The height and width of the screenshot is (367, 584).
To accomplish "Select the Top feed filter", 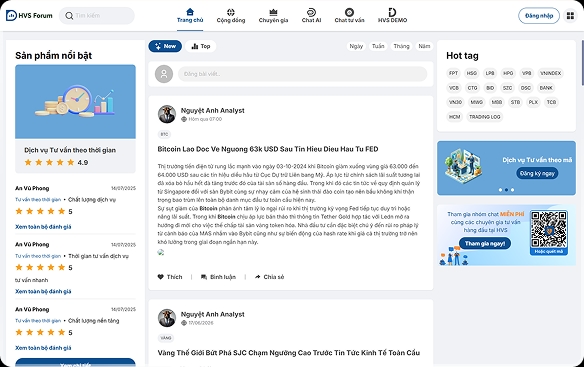I will point(201,46).
